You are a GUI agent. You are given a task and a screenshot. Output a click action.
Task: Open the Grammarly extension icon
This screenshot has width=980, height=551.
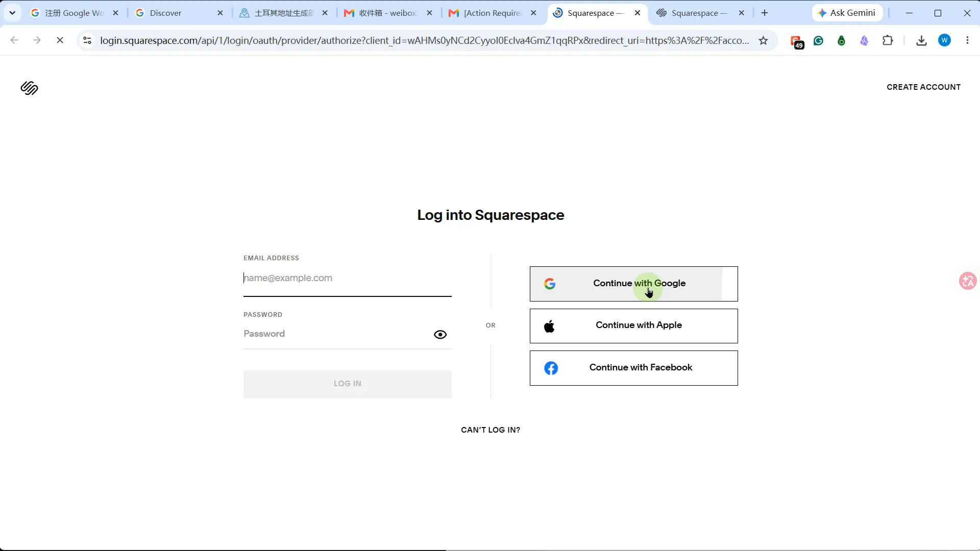[819, 40]
